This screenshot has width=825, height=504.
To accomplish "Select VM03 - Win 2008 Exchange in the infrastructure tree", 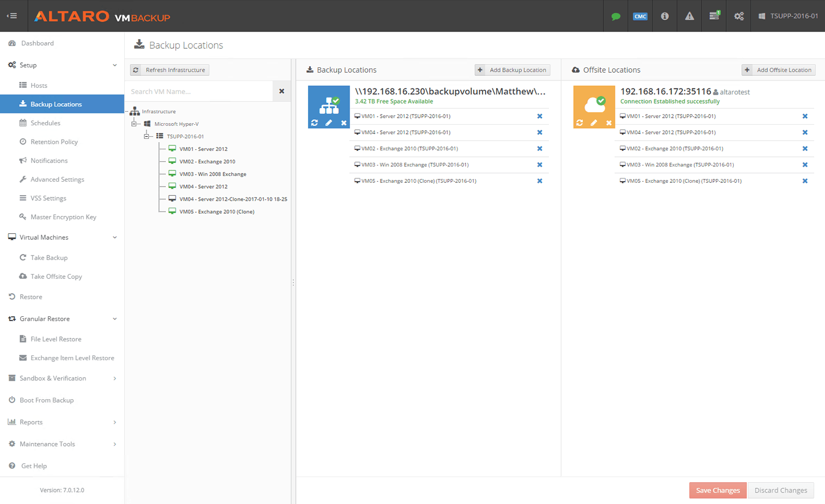I will pyautogui.click(x=213, y=174).
